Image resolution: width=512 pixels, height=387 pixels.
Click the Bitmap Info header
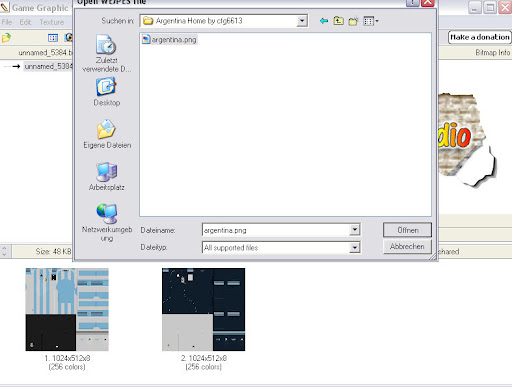(493, 53)
